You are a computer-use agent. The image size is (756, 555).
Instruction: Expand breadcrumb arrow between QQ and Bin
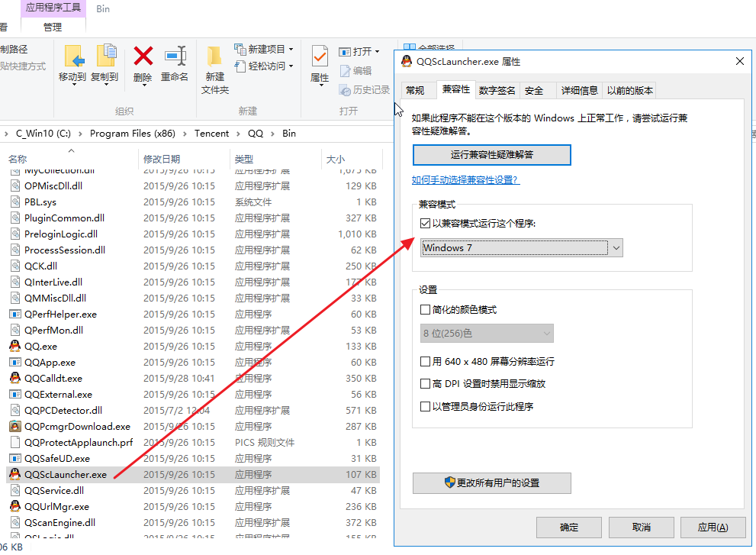pyautogui.click(x=272, y=134)
